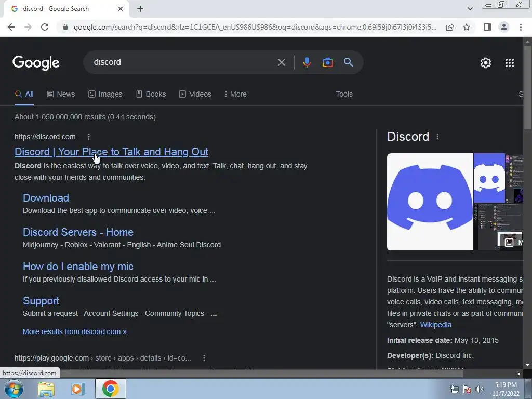
Task: Open a new tab with the plus button
Action: (140, 9)
